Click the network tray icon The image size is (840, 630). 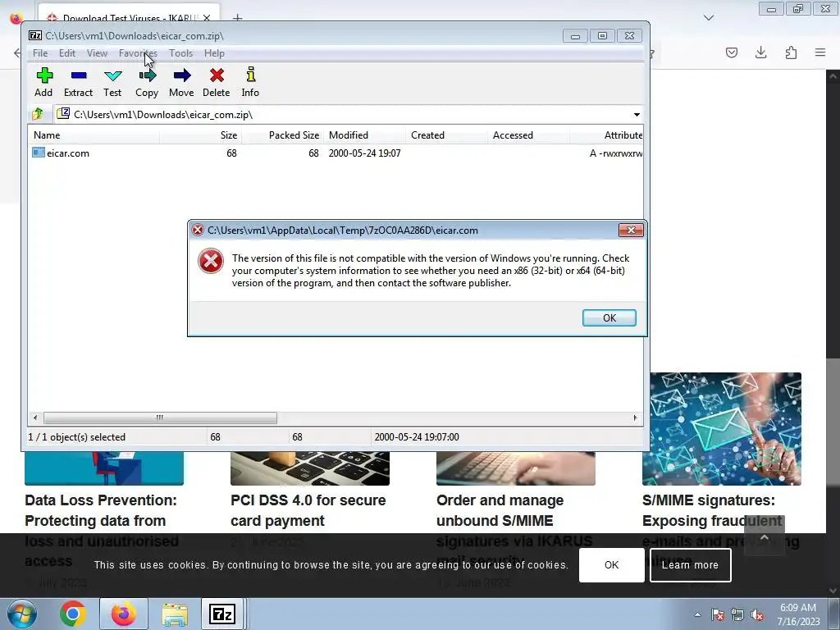737,614
